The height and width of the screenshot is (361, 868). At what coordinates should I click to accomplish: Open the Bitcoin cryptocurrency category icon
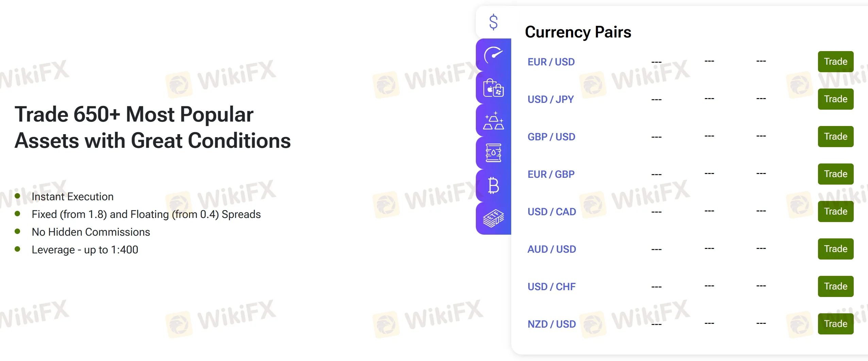[x=493, y=186]
